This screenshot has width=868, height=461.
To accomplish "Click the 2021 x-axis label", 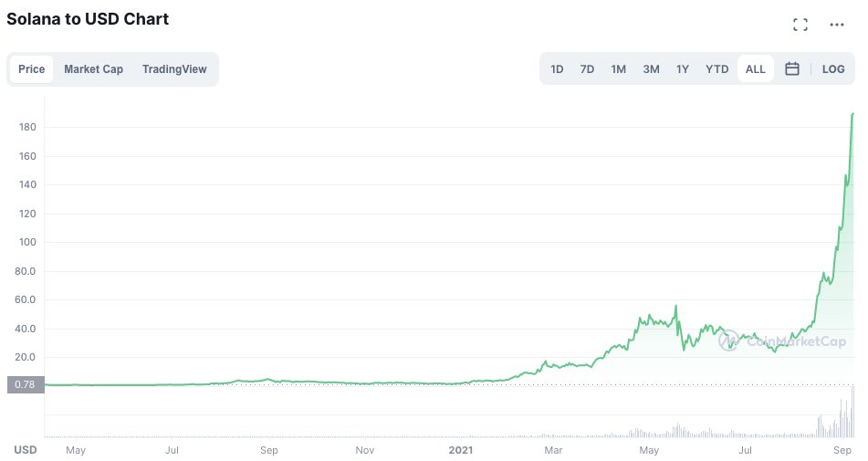I will click(x=461, y=450).
